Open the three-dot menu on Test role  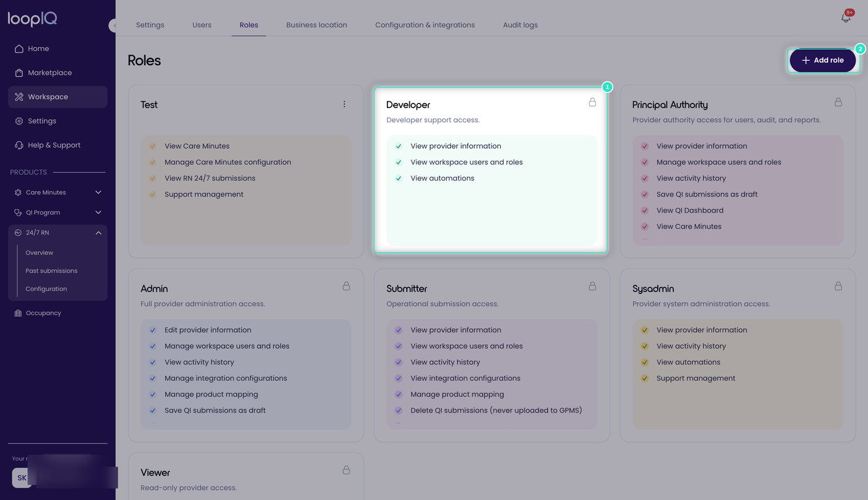pyautogui.click(x=344, y=104)
